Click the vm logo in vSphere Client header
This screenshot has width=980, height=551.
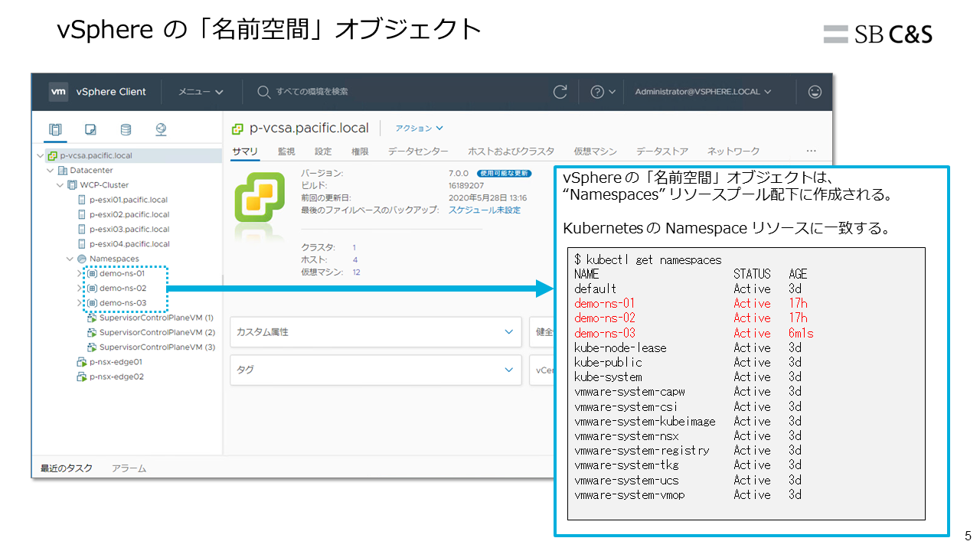59,92
